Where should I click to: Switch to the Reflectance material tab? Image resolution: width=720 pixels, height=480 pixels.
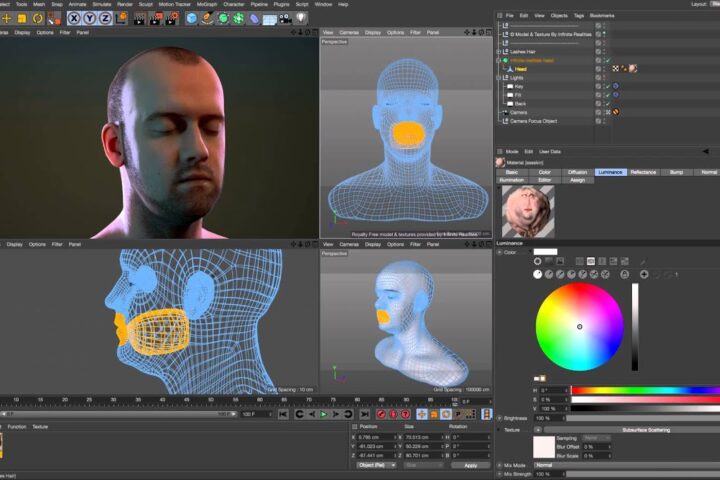click(643, 172)
